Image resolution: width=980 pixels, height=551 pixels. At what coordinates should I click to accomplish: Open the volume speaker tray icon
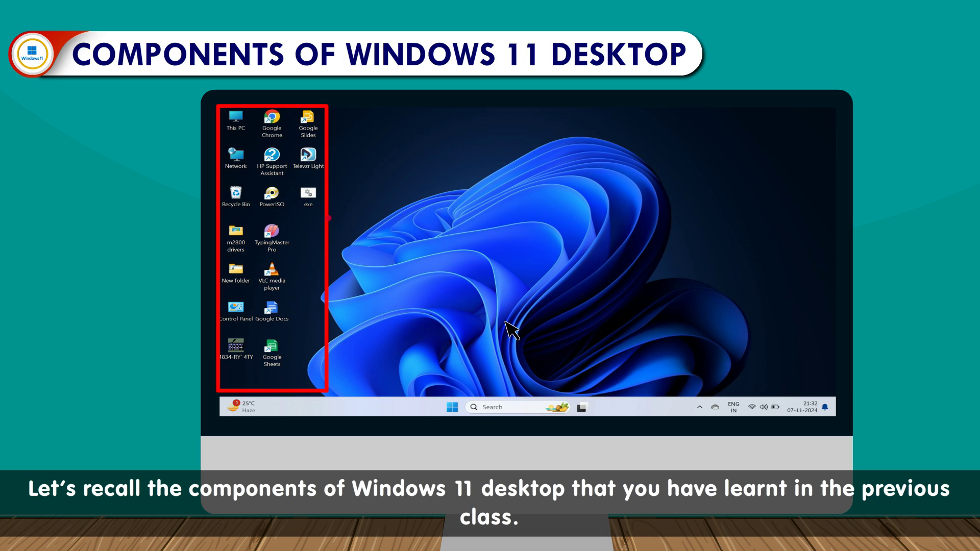click(x=764, y=407)
